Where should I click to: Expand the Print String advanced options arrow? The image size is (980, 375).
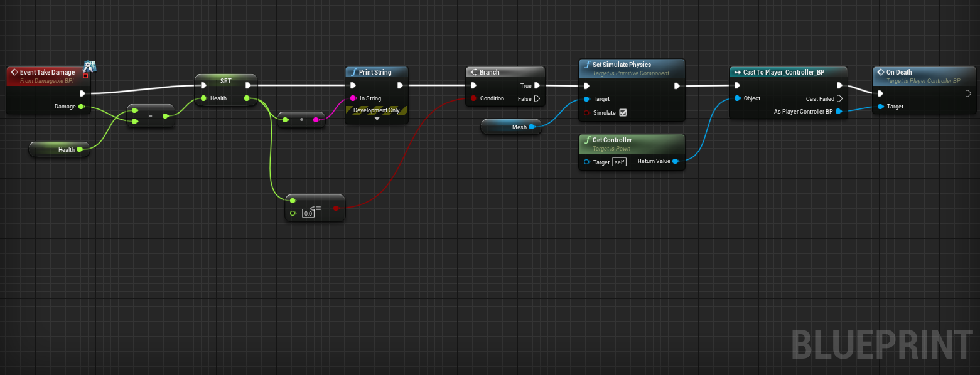(377, 119)
